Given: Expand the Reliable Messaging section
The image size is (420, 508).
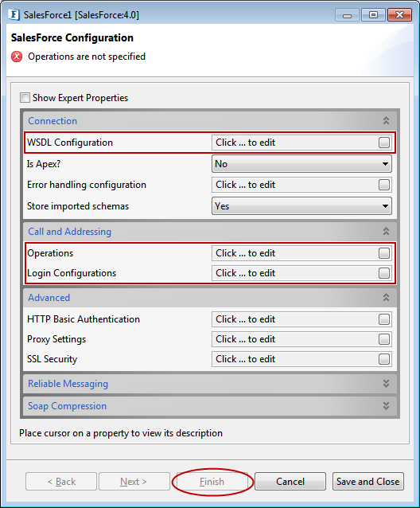Looking at the screenshot, I should point(386,384).
